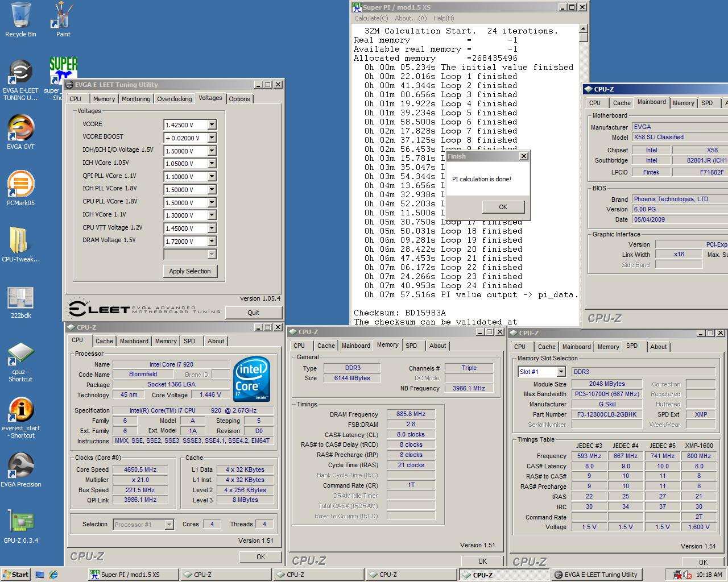Image resolution: width=728 pixels, height=582 pixels.
Task: Open QPI PLL VCore dropdown
Action: coord(212,177)
